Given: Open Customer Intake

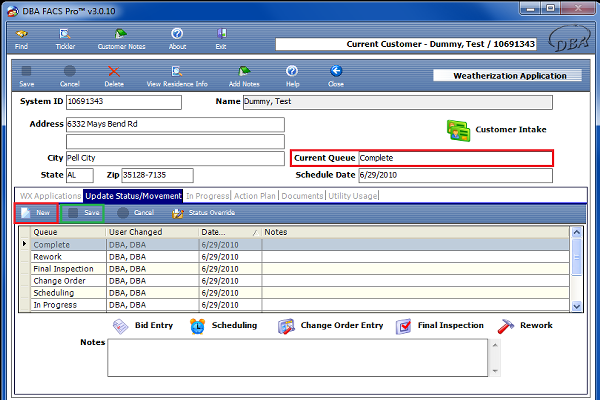Looking at the screenshot, I should point(497,130).
